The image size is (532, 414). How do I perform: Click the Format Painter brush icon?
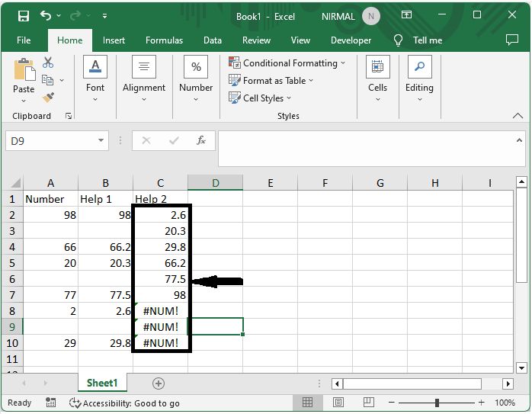[48, 98]
